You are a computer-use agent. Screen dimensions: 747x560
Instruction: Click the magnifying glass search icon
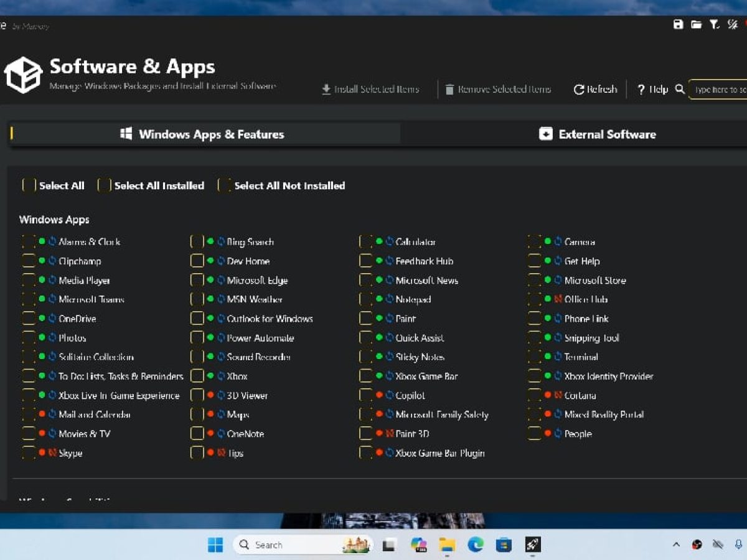[680, 89]
